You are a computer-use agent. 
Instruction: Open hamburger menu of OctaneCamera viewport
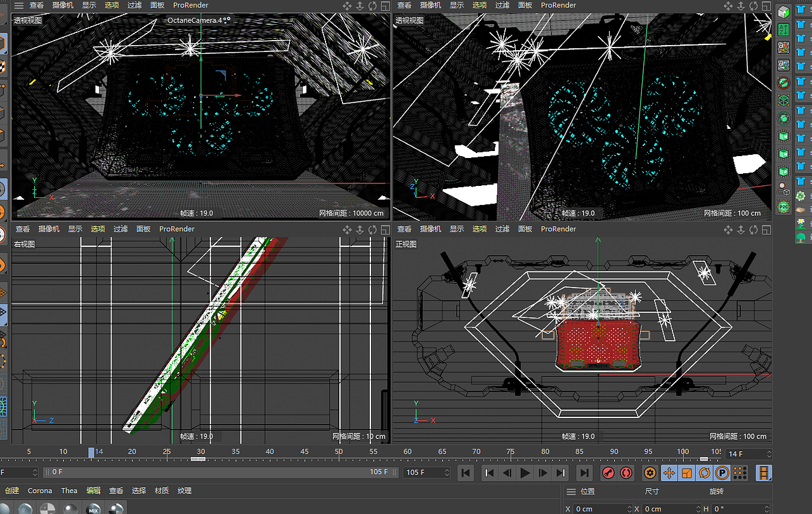tap(19, 6)
